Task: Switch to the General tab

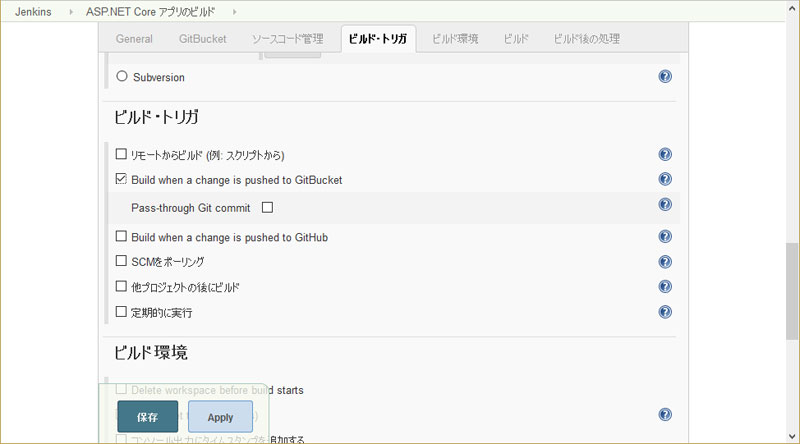Action: click(134, 39)
